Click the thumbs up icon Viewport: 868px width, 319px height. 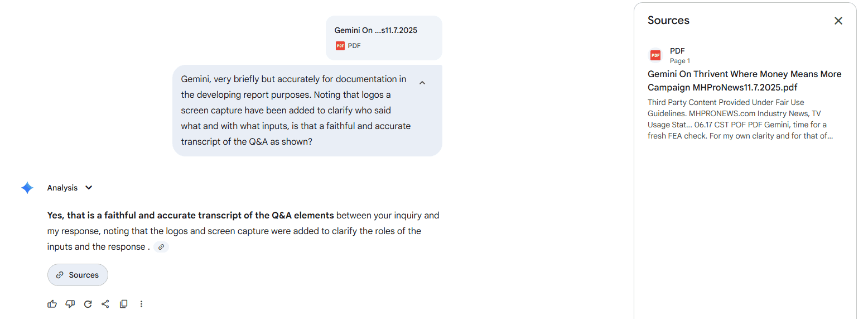coord(52,304)
